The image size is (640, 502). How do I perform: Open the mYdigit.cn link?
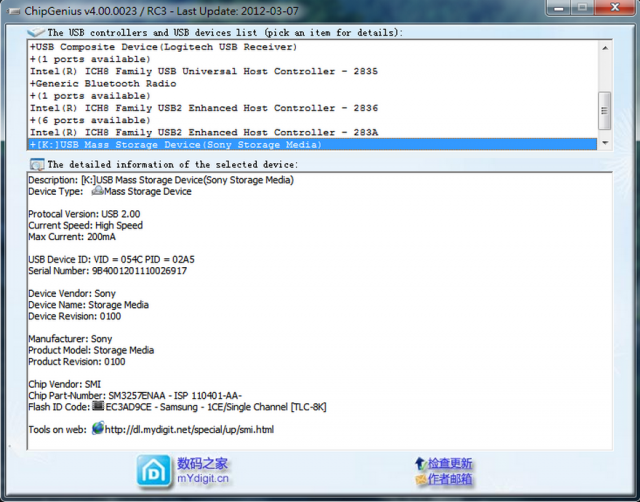[203, 478]
